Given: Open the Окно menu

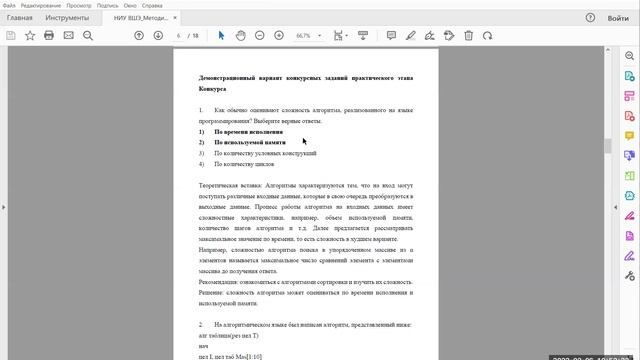Looking at the screenshot, I should pyautogui.click(x=130, y=6).
